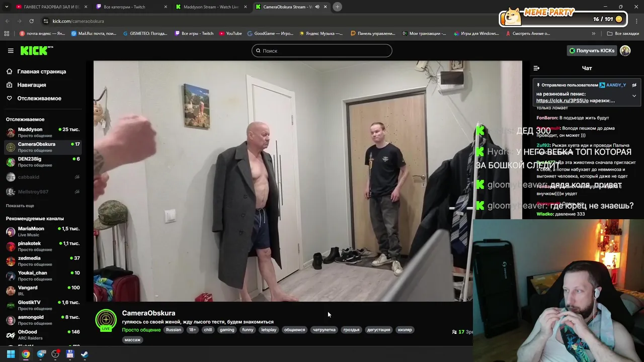Open the clck.ru link in pinned message
Viewport: 644px width, 362px height.
coord(562,101)
